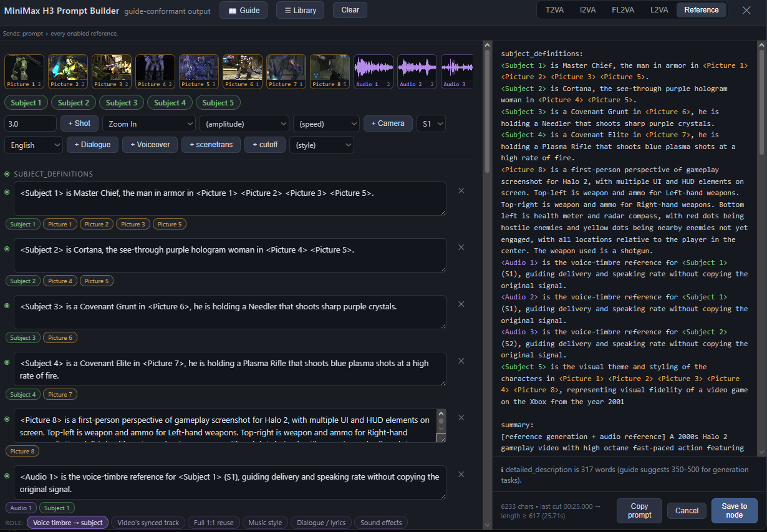Select the Picture 7 thumbnail
This screenshot has width=767, height=532.
click(x=286, y=71)
